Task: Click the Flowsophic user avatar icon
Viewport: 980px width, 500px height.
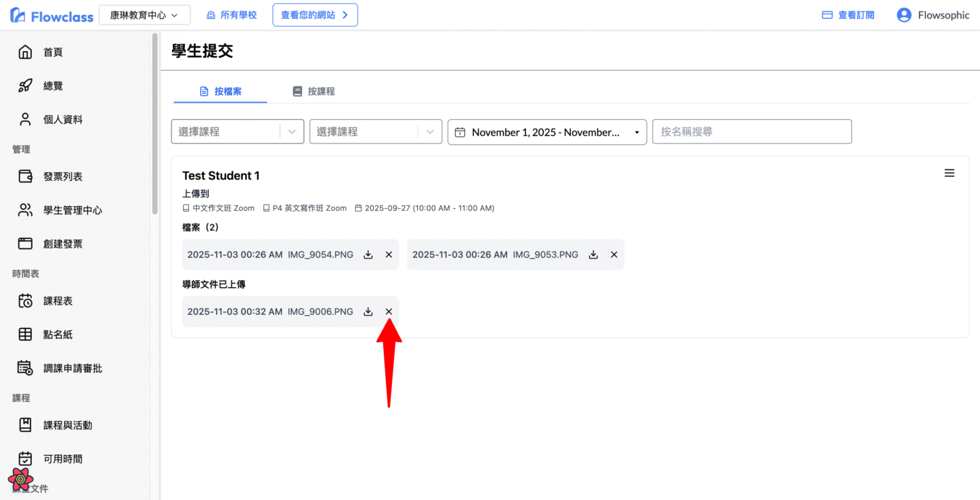Action: (x=904, y=15)
